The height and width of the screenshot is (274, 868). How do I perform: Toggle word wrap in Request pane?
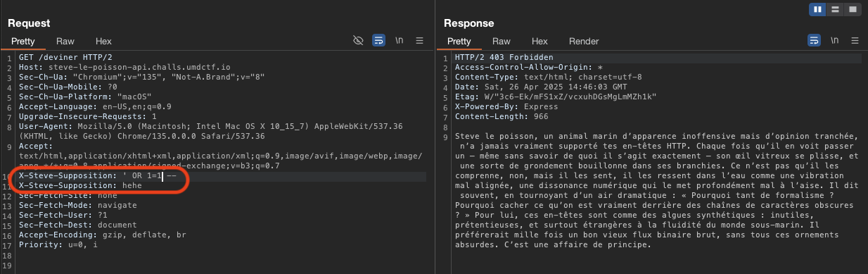[378, 41]
